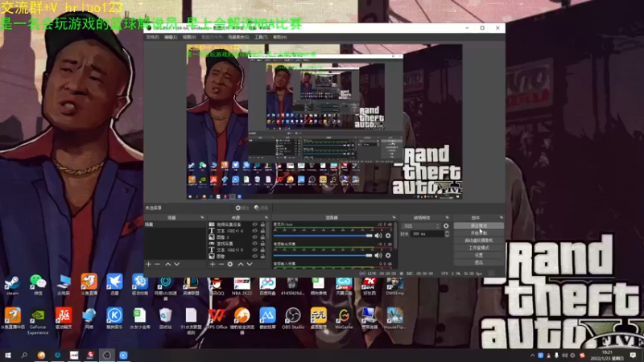The image size is (644, 362).
Task: Open the Scene Collection menu in OBS
Action: coord(238,37)
